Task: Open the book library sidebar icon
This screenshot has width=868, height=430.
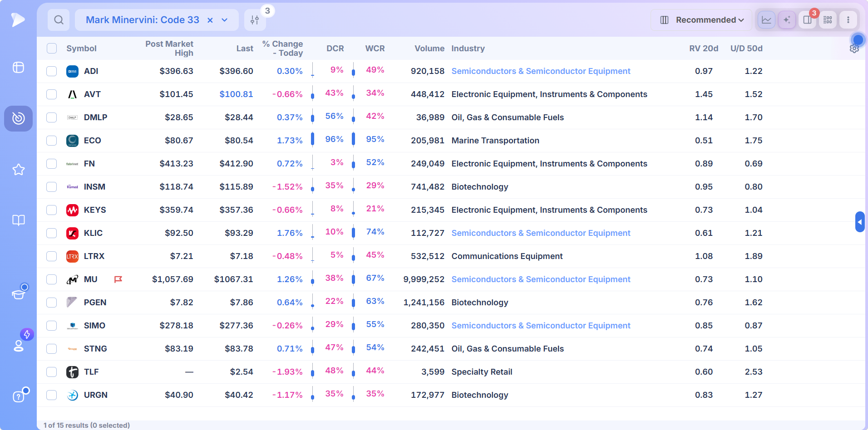Action: point(18,220)
